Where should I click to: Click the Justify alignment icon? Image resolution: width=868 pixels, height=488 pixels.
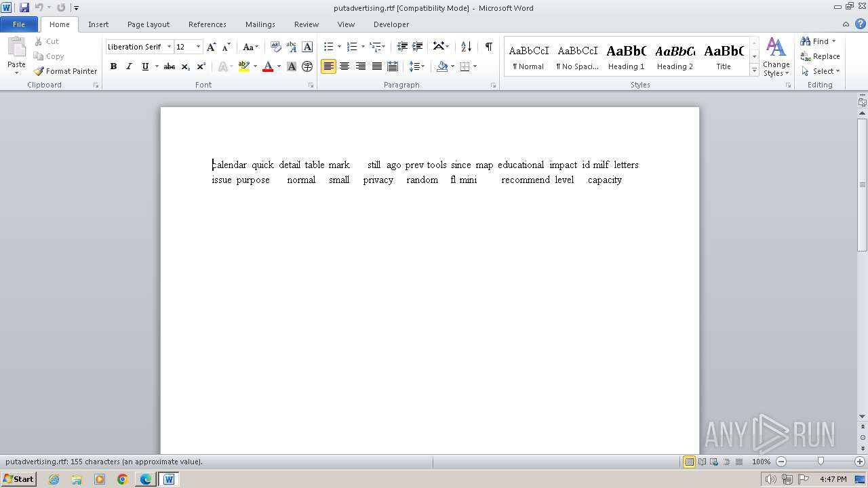click(x=376, y=66)
